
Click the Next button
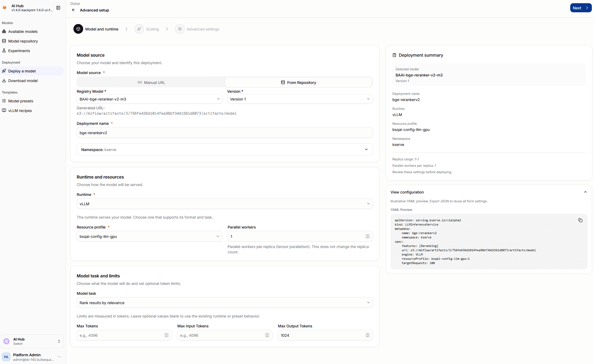(x=581, y=8)
